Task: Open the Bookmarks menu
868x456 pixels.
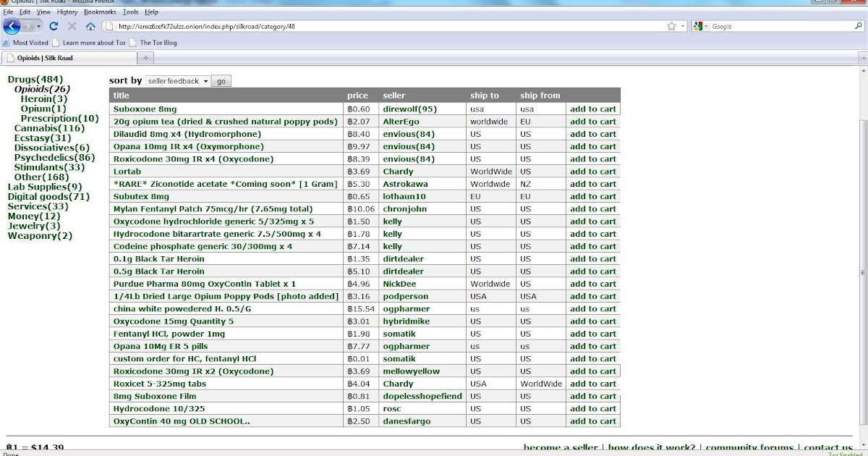Action: pyautogui.click(x=100, y=12)
